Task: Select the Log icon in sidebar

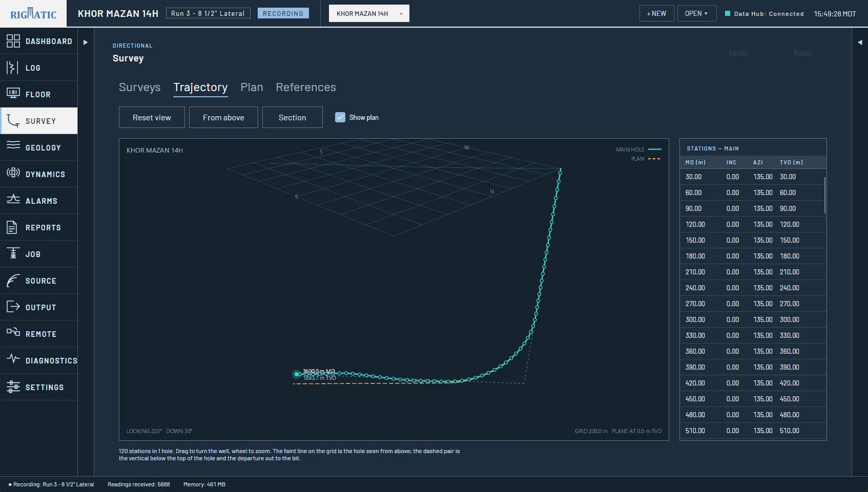Action: [x=12, y=68]
